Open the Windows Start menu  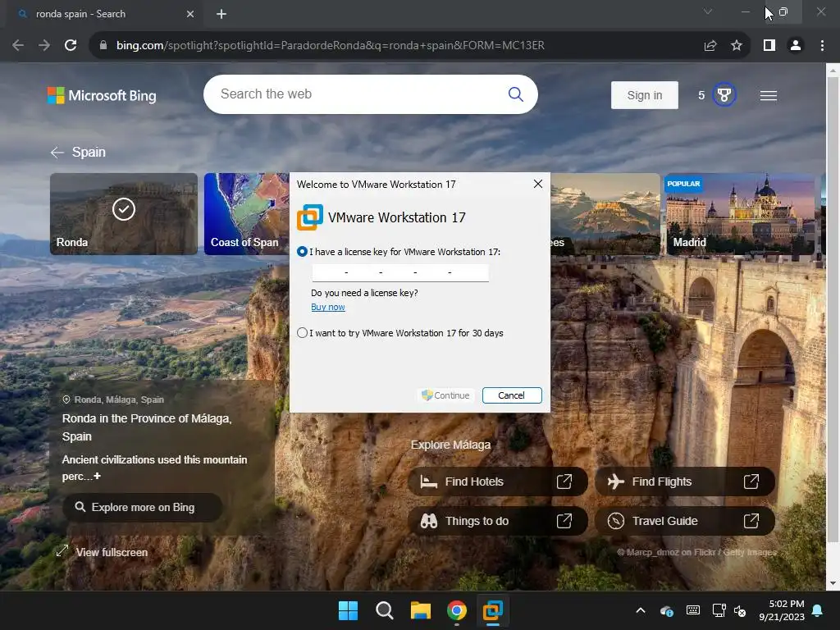tap(348, 610)
